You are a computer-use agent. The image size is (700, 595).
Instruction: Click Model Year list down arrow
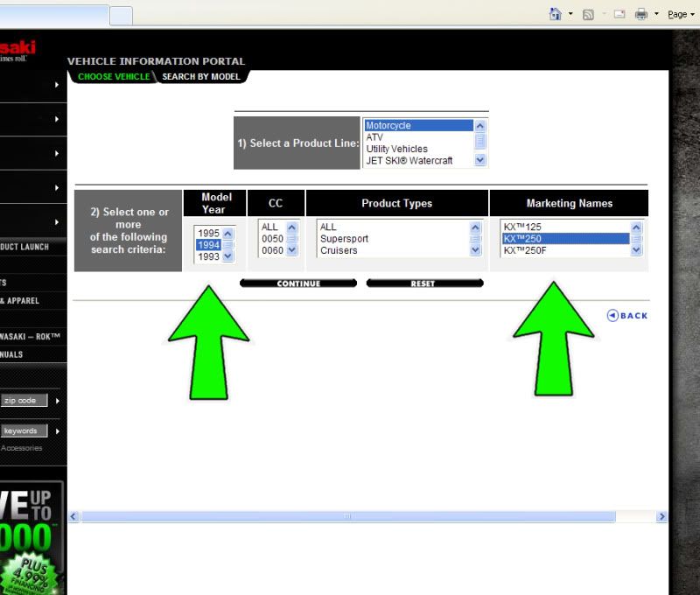[x=228, y=256]
